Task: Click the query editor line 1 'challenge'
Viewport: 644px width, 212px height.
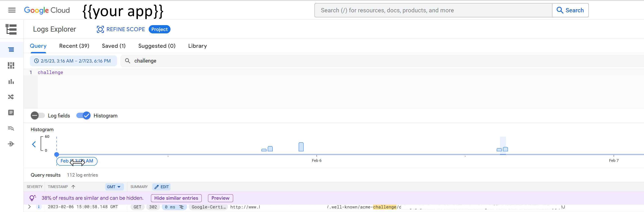Action: 51,72
